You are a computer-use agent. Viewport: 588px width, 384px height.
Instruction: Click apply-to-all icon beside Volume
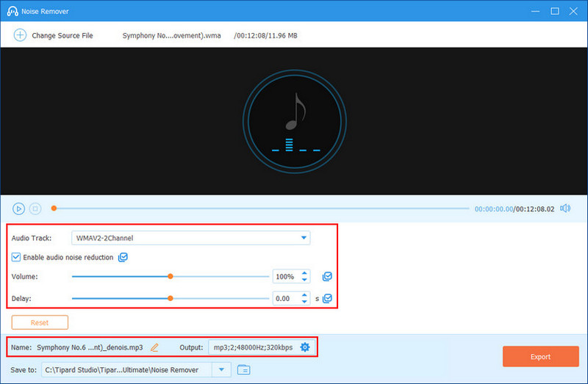pyautogui.click(x=328, y=277)
